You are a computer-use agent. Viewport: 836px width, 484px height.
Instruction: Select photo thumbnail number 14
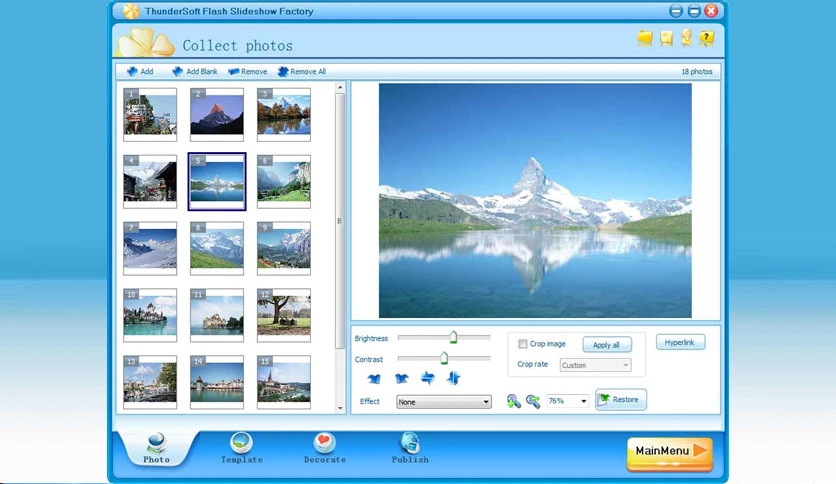[217, 382]
